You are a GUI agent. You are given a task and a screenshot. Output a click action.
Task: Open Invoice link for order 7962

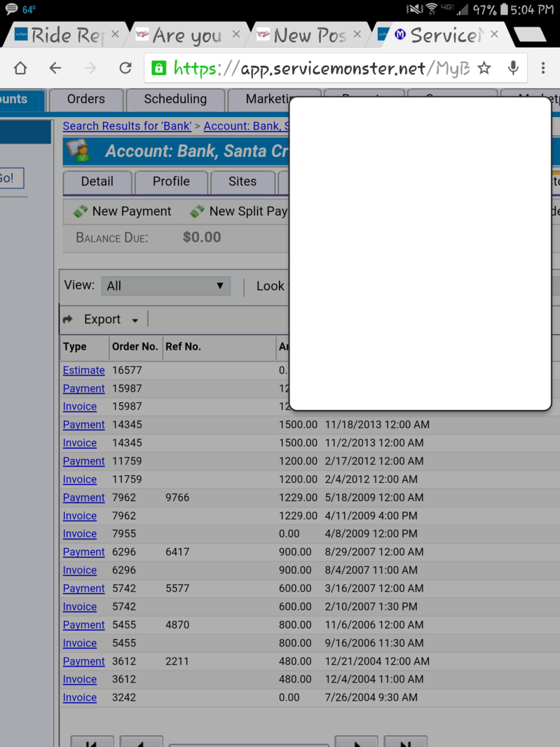80,516
